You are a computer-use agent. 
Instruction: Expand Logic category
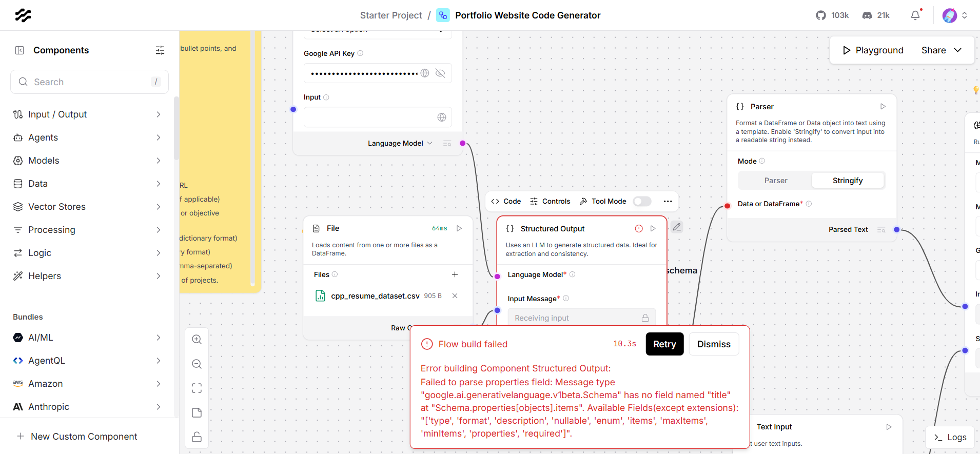[87, 253]
